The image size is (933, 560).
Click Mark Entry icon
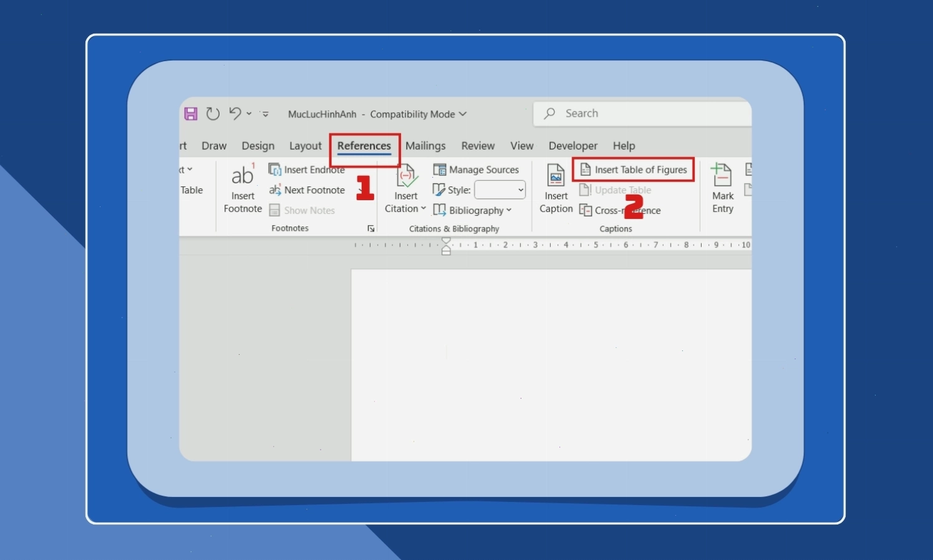(x=722, y=175)
